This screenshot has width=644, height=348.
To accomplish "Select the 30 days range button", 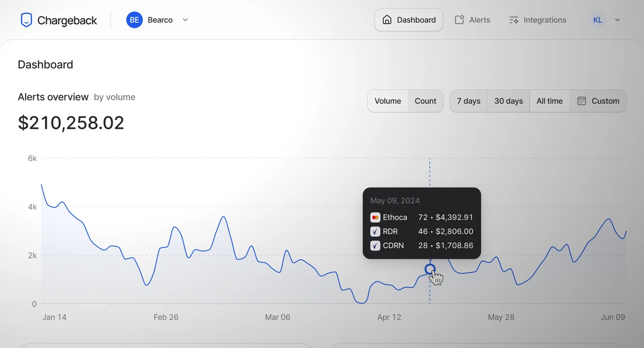I will (508, 101).
